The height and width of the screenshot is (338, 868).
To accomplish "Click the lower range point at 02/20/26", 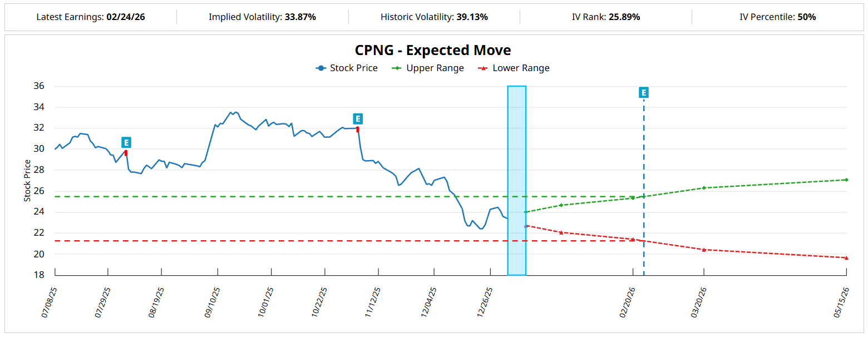I will tap(633, 240).
